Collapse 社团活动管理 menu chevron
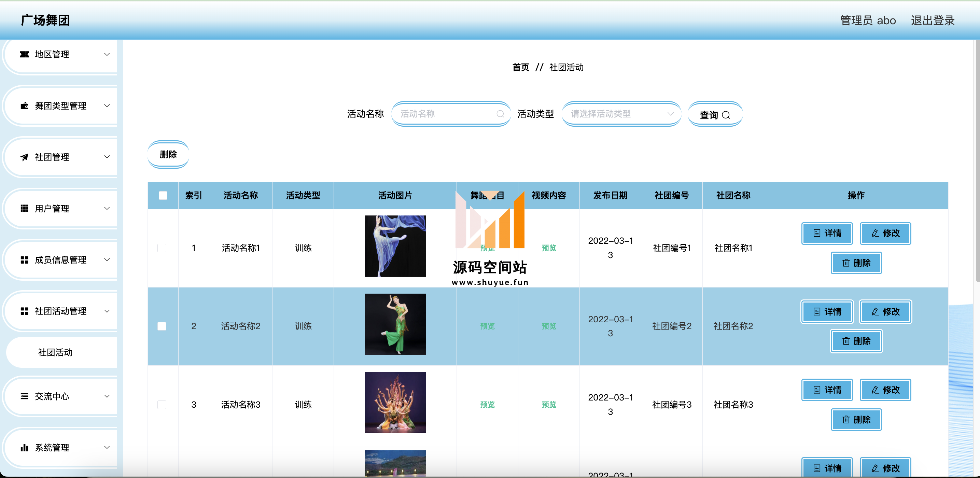The width and height of the screenshot is (980, 478). point(107,311)
